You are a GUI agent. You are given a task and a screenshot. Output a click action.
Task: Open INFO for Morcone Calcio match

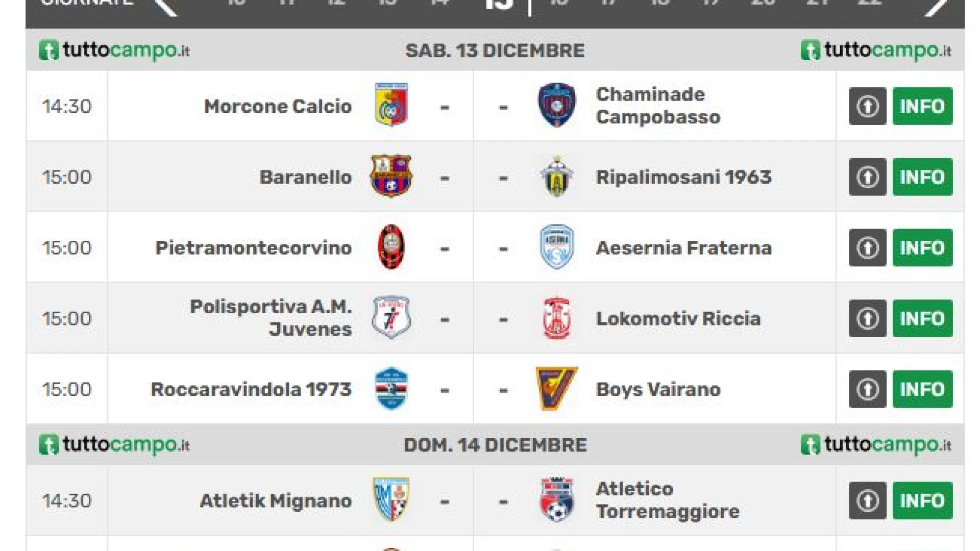922,106
